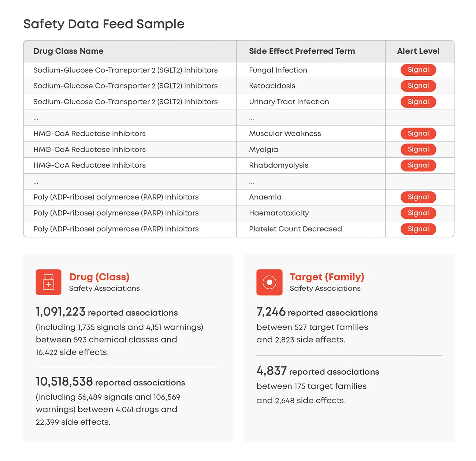The height and width of the screenshot is (461, 476).
Task: Click the Signal badge for Rhabdomyolysis
Action: 418,165
